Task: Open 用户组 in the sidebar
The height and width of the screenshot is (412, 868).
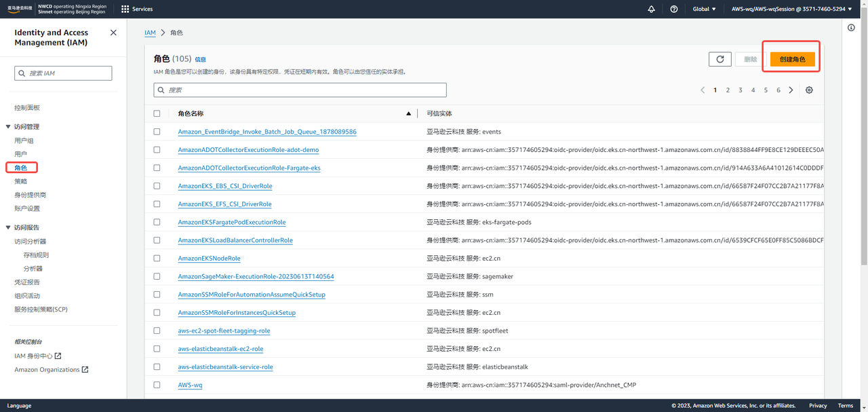Action: click(x=24, y=141)
